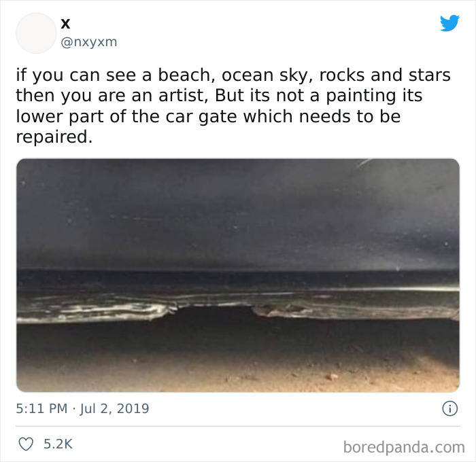Open the round profile avatar
476x462 pixels.
[35, 33]
